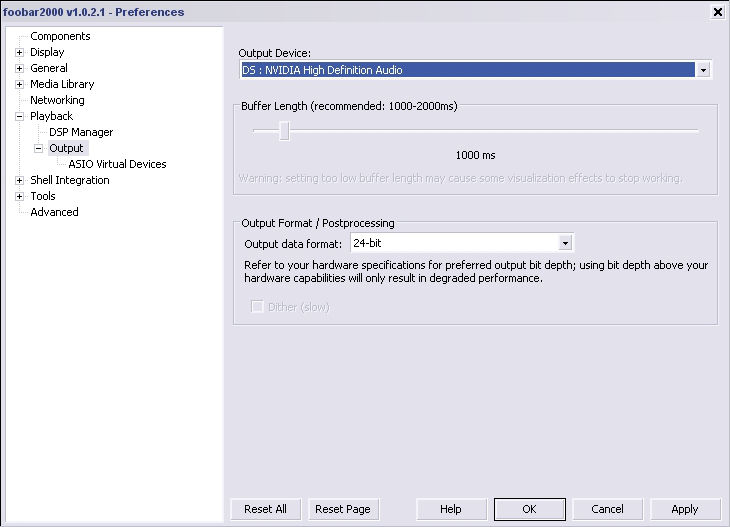Close the Preferences window

(717, 12)
